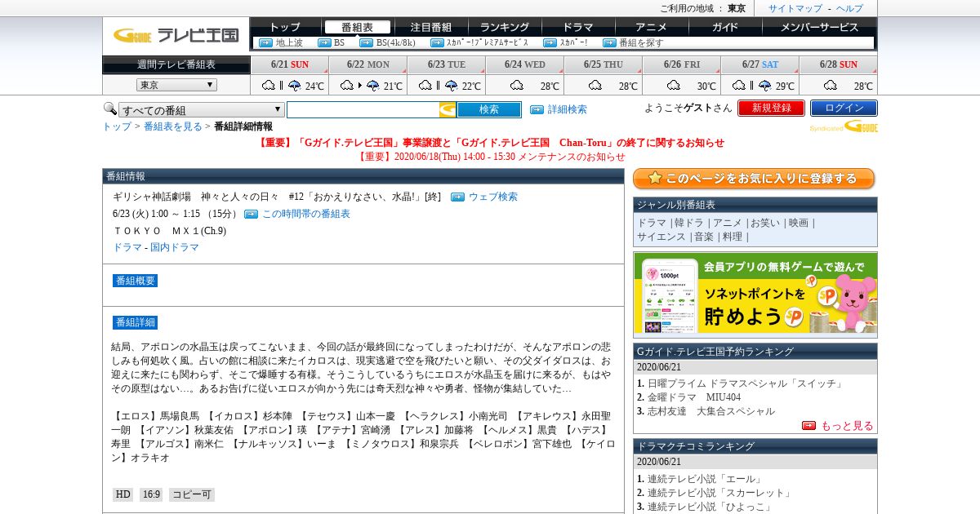Select the 6/22 MON date column
Screen dimensions: 980x514
368,64
